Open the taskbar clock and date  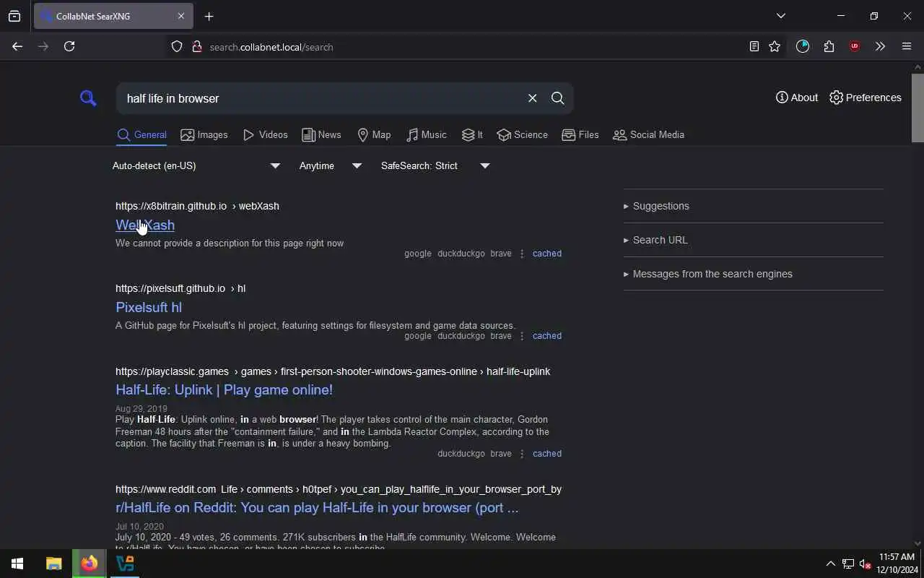click(x=897, y=564)
